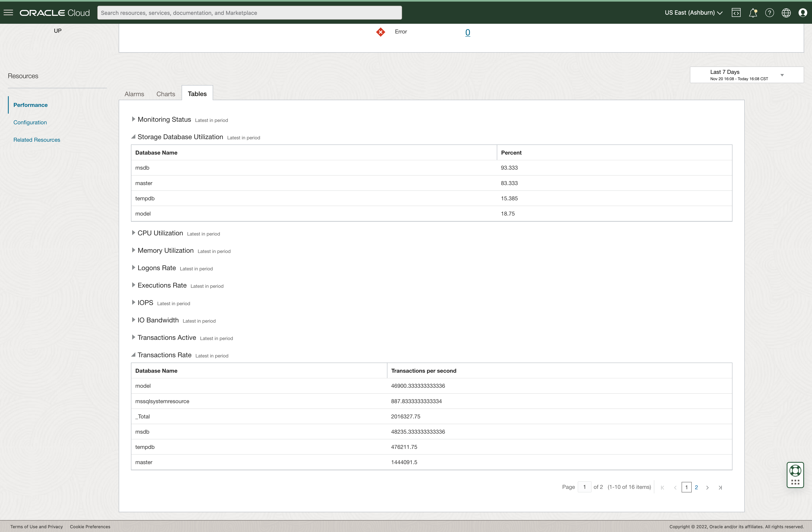
Task: Open the Configuration resources link
Action: click(x=30, y=122)
